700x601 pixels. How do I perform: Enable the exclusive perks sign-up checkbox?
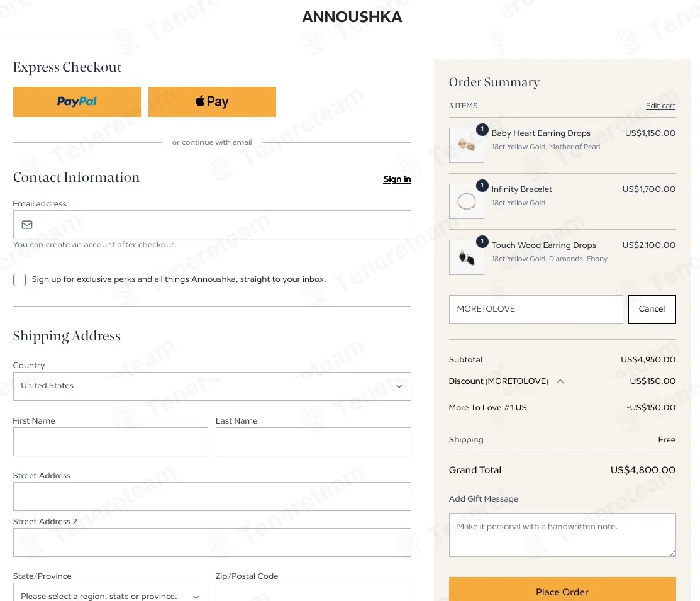(19, 279)
